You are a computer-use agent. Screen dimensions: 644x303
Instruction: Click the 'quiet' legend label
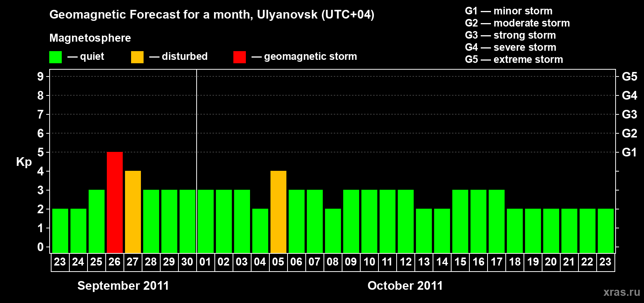(92, 57)
